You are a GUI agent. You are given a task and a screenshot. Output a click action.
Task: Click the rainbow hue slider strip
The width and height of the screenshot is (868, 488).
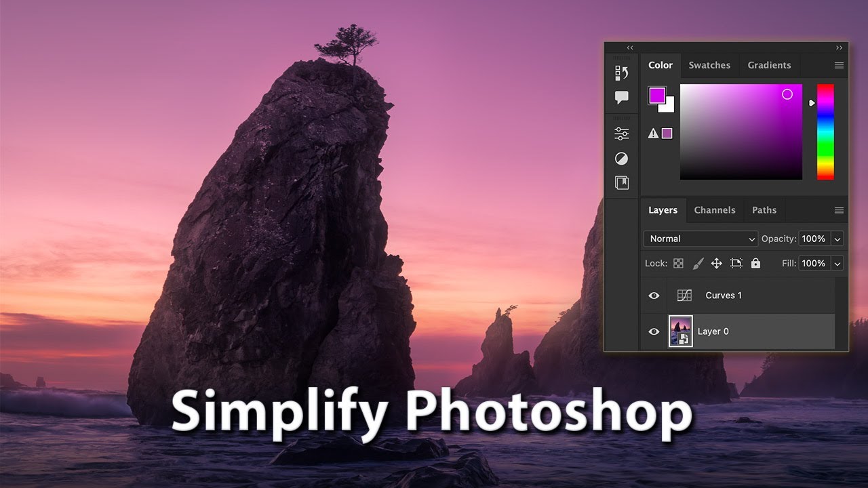point(825,132)
